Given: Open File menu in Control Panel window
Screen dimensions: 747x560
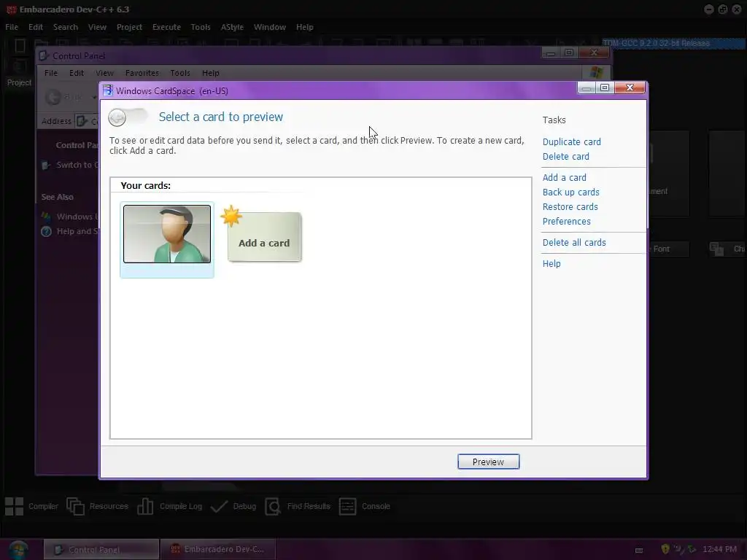Looking at the screenshot, I should (51, 73).
